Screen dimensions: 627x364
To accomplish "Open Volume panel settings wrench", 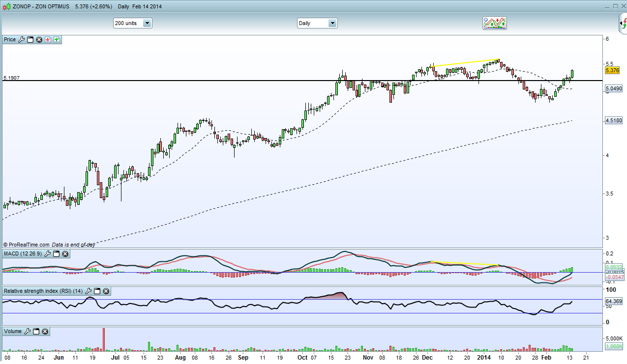I will click(x=28, y=332).
